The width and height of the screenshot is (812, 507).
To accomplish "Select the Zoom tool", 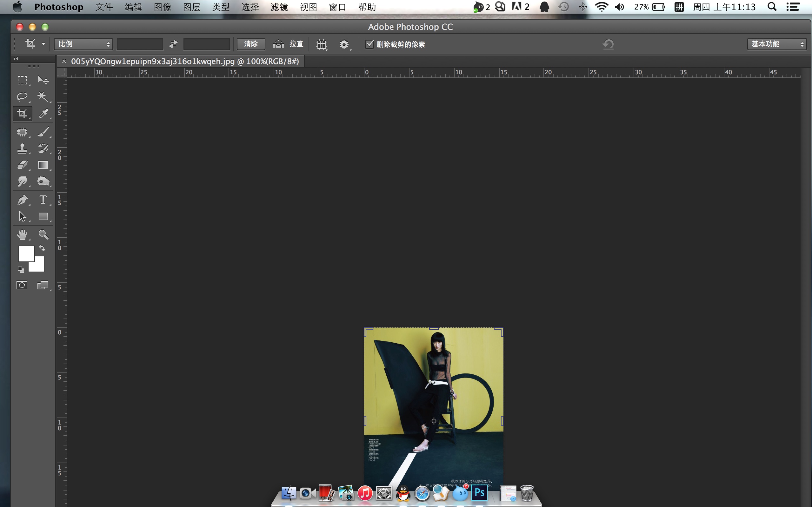I will [43, 235].
